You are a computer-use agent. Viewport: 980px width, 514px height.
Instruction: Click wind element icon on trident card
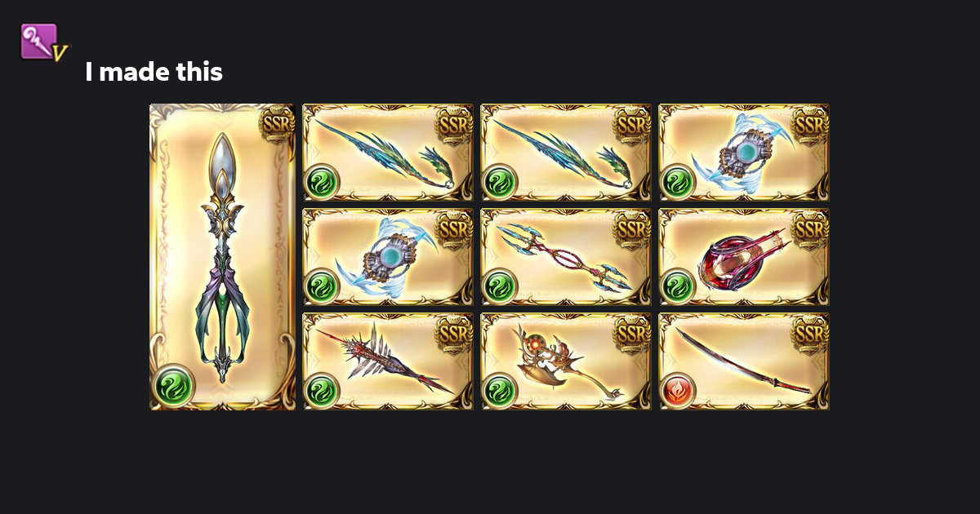coord(500,286)
